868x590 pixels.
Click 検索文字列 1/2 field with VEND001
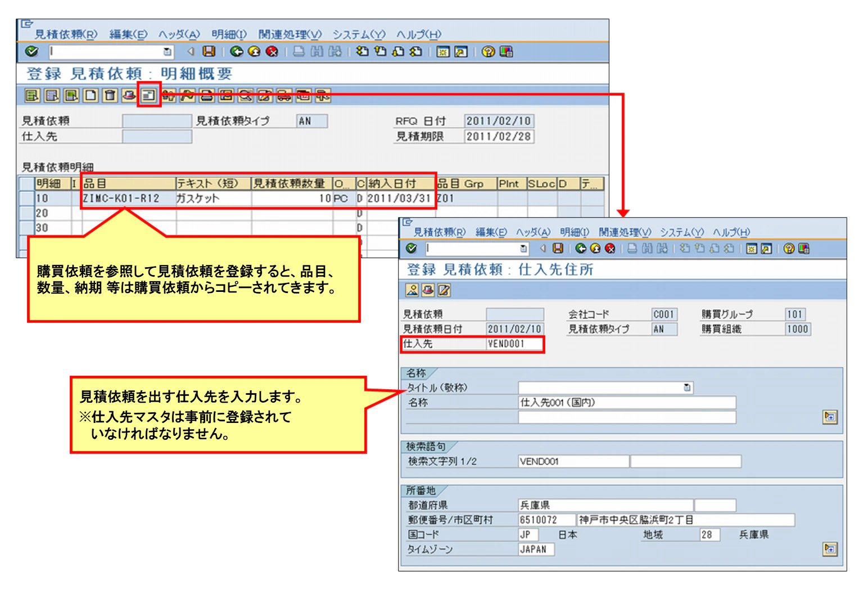pos(573,461)
